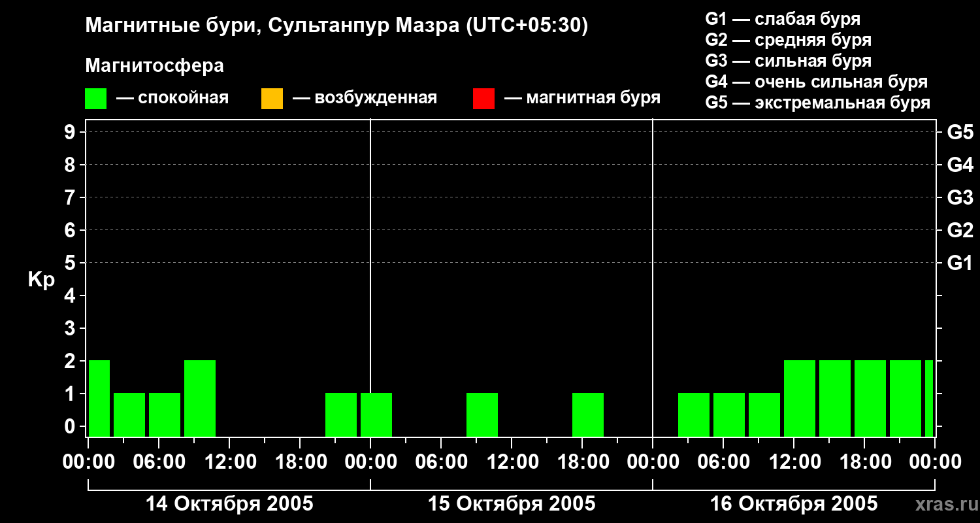Click the red 'магнитная буря' legend swatch
Viewport: 980px width, 523px height.
pos(483,99)
